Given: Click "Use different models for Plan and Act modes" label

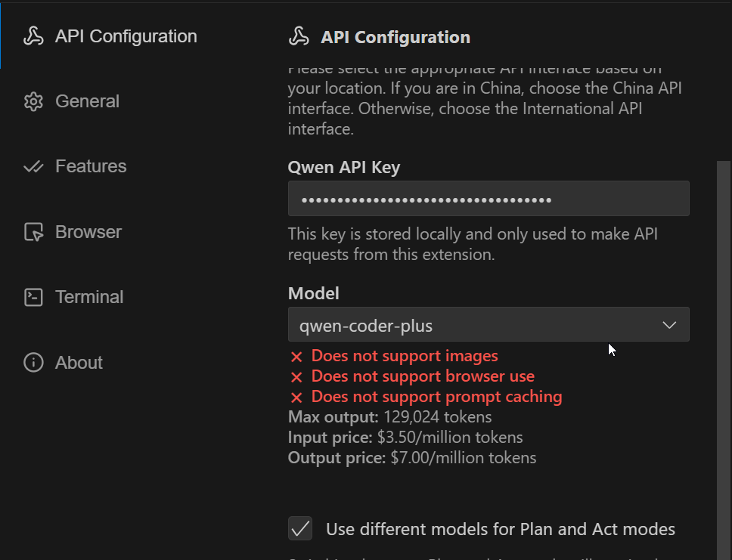Looking at the screenshot, I should click(500, 529).
